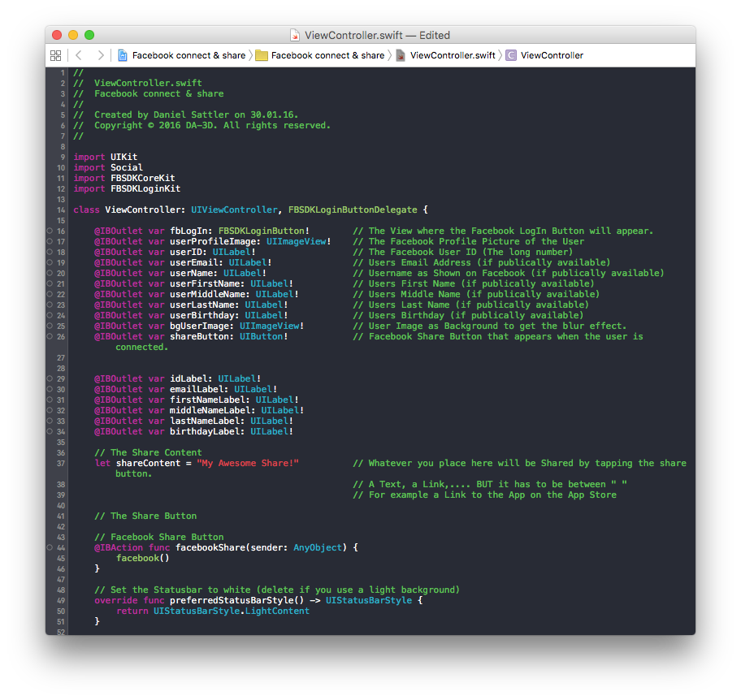Click the facebook() call on line 45
Image resolution: width=741 pixels, height=700 pixels.
(x=143, y=559)
